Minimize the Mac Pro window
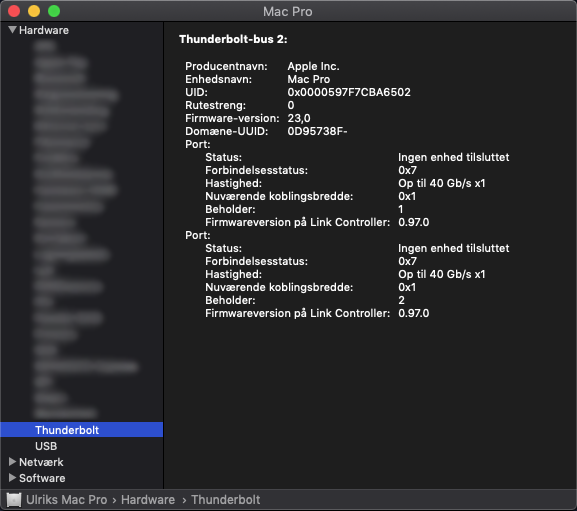 point(34,11)
